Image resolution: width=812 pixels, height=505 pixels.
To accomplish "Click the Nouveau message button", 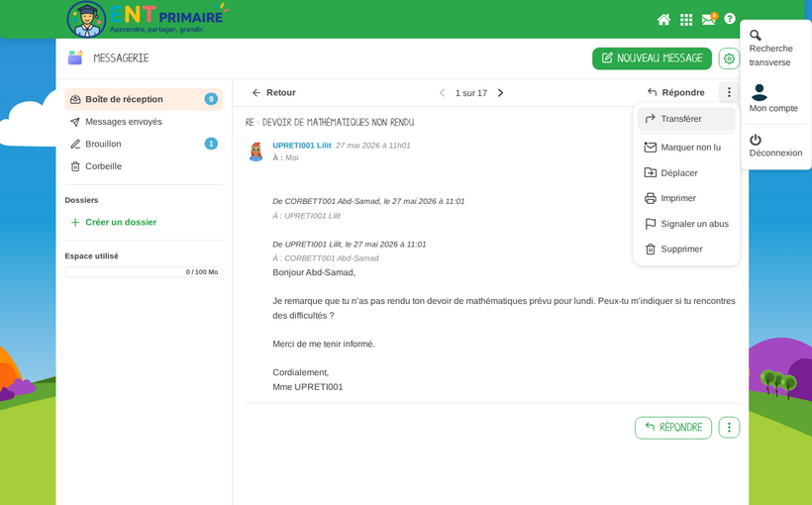I will (652, 58).
